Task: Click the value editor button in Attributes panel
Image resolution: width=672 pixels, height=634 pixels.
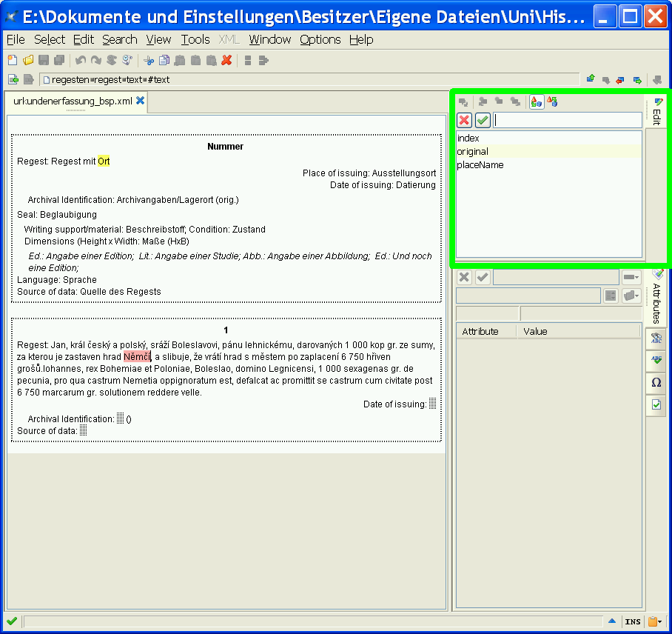Action: pyautogui.click(x=611, y=296)
